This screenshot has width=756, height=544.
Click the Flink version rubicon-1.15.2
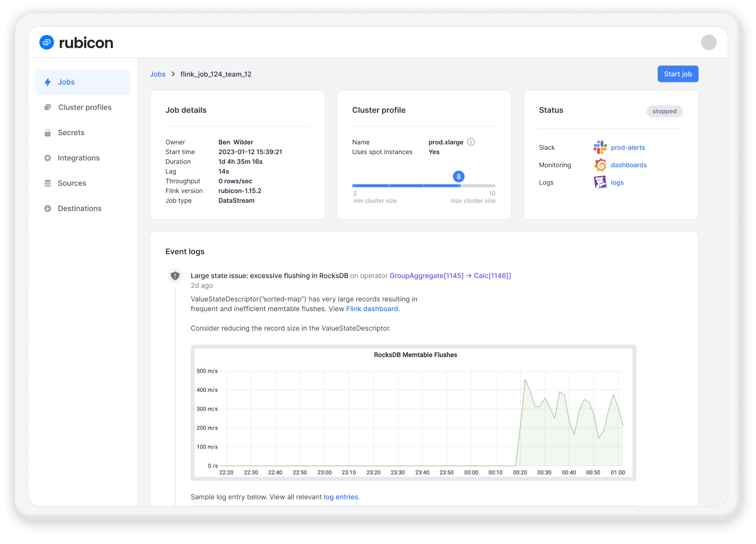click(240, 191)
